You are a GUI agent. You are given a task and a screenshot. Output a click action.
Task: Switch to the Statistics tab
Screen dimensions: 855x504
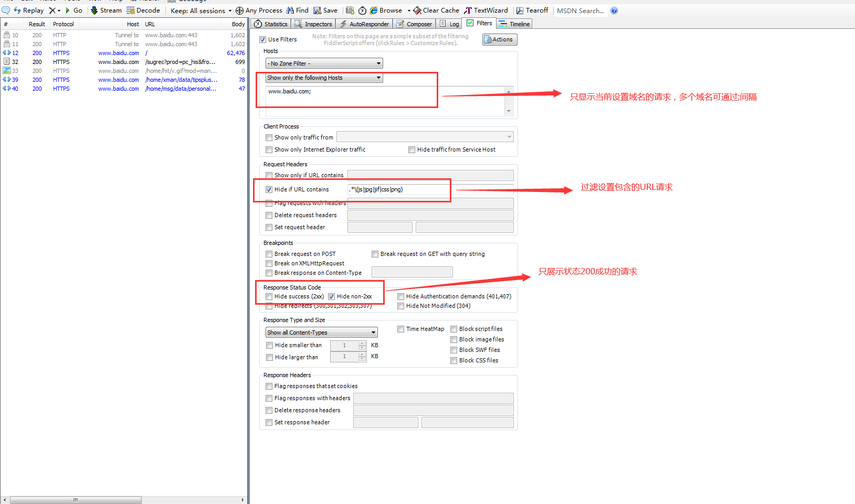click(271, 24)
